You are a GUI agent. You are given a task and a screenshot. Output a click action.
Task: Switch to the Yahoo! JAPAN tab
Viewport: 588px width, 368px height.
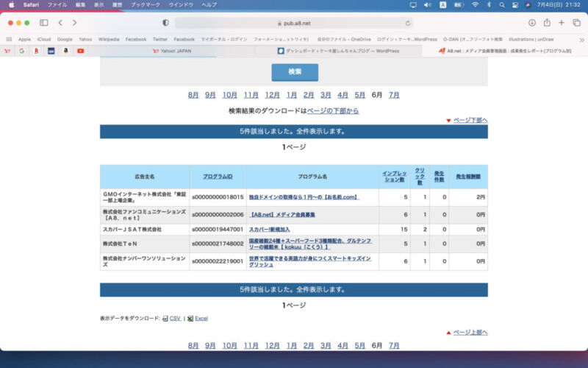(x=172, y=51)
